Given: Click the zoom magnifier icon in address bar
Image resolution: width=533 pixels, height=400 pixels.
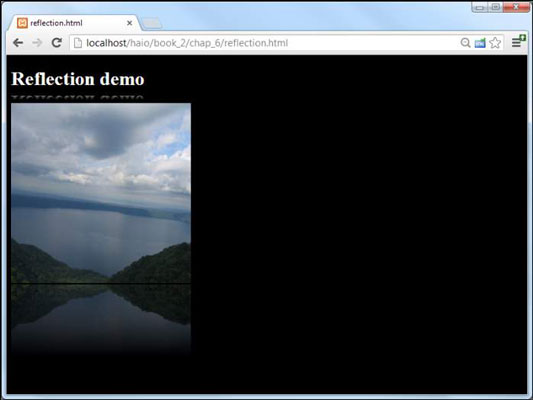Looking at the screenshot, I should tap(465, 43).
